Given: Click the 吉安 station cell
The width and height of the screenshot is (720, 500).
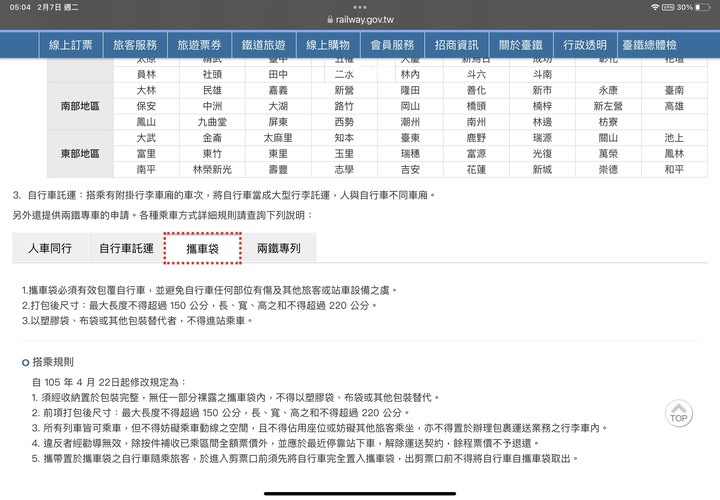Looking at the screenshot, I should (x=410, y=169).
